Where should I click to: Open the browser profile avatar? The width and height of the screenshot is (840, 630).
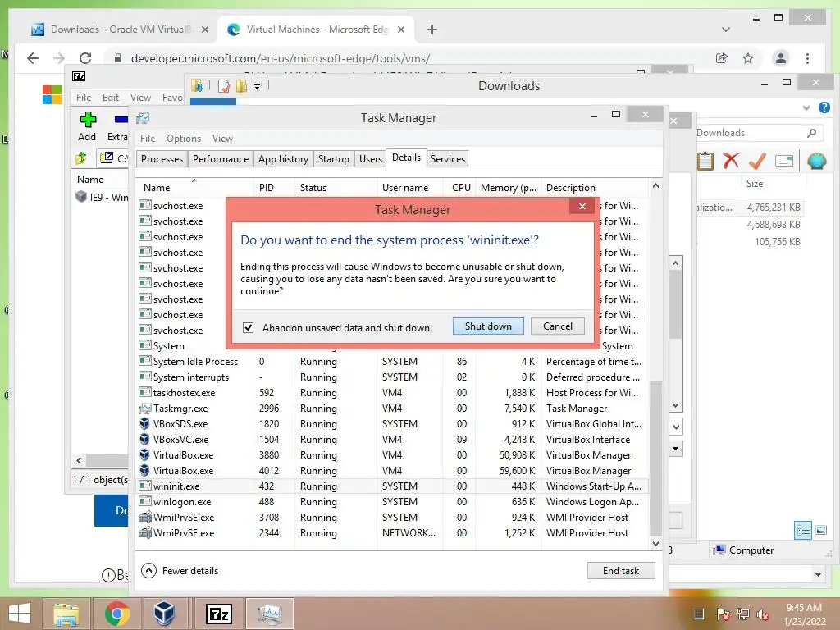[781, 58]
